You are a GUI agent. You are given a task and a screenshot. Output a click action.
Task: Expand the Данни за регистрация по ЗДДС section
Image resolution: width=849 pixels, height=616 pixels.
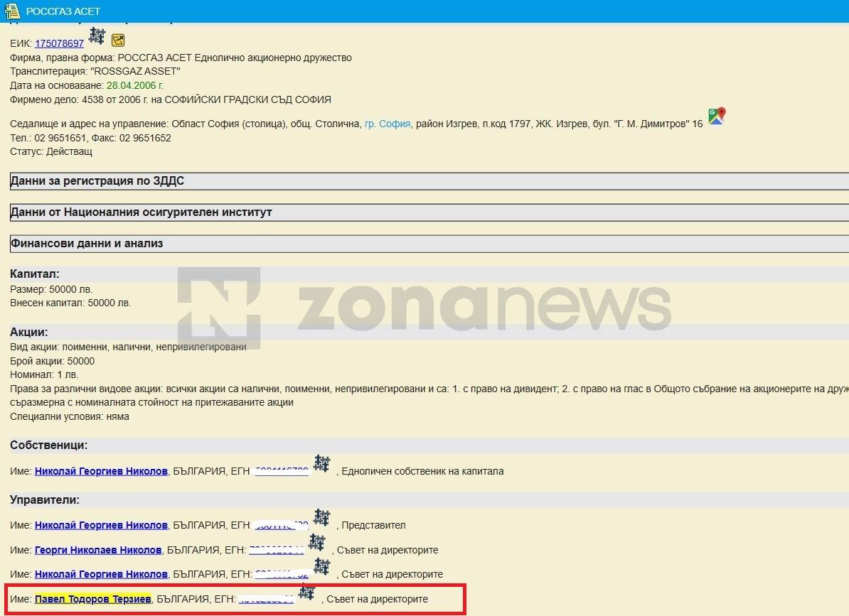click(x=97, y=181)
